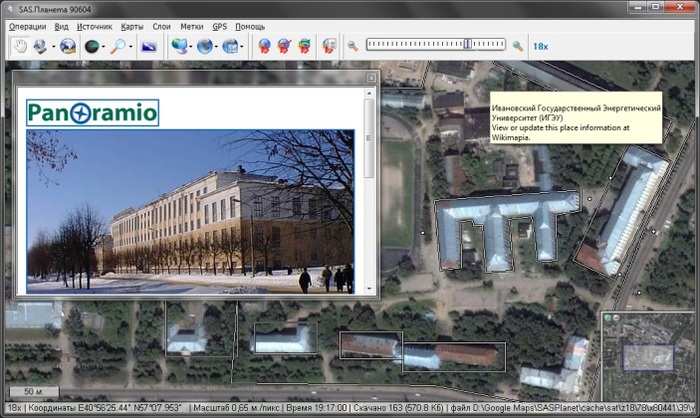Click the Panoramio logo link
The image size is (700, 418).
(92, 113)
